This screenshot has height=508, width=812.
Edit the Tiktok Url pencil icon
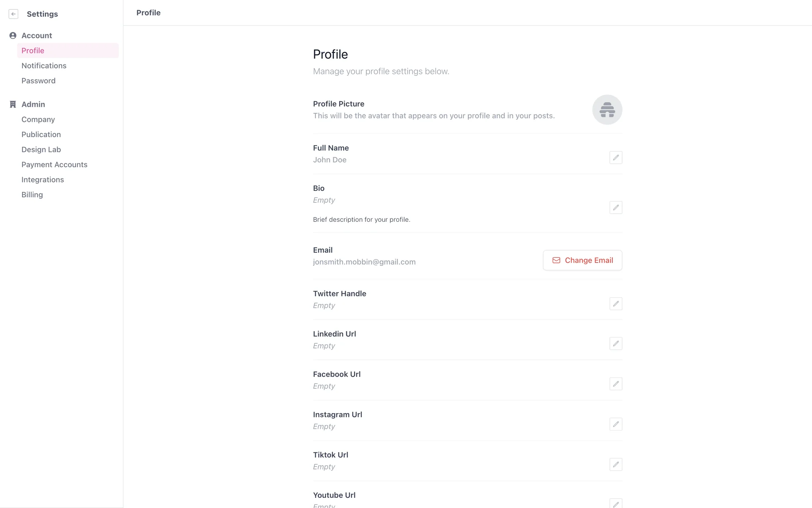(615, 464)
